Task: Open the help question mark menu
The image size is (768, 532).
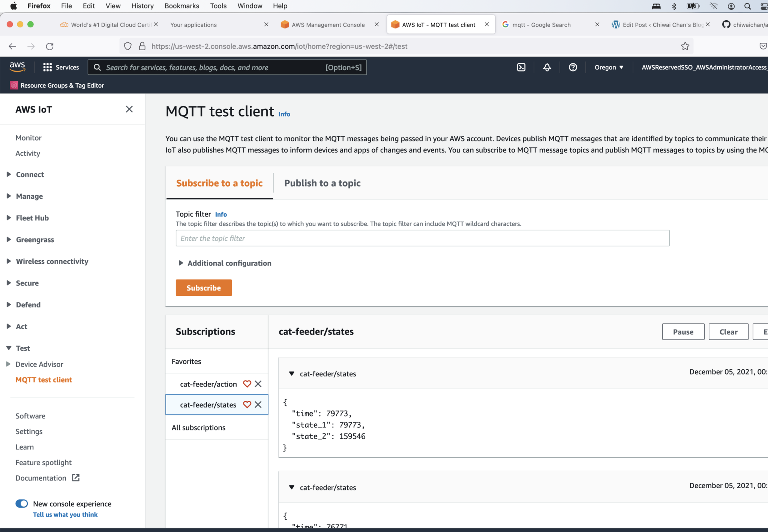Action: pyautogui.click(x=573, y=67)
